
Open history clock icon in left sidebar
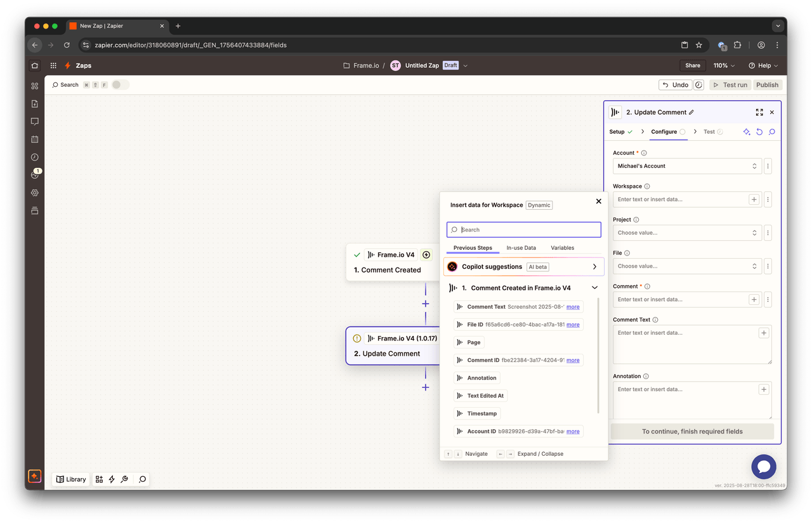(35, 157)
